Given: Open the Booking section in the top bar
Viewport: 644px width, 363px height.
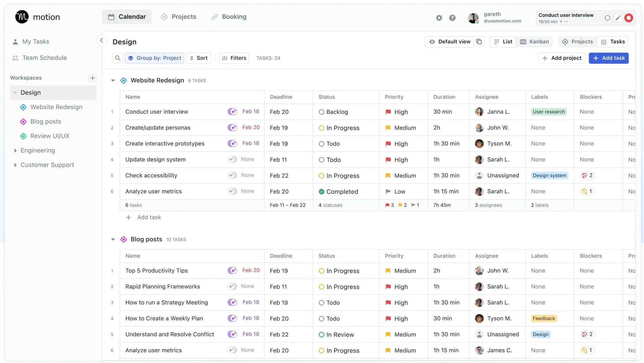Looking at the screenshot, I should (x=229, y=17).
